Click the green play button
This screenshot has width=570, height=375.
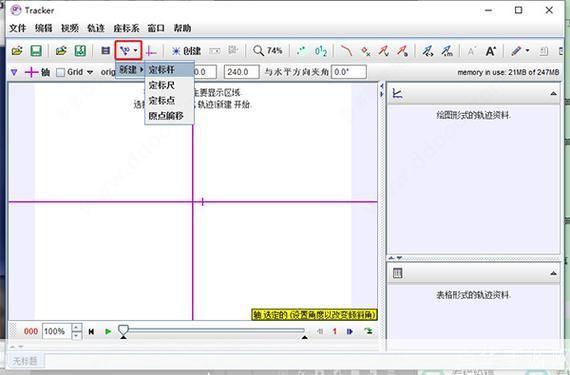tap(108, 331)
